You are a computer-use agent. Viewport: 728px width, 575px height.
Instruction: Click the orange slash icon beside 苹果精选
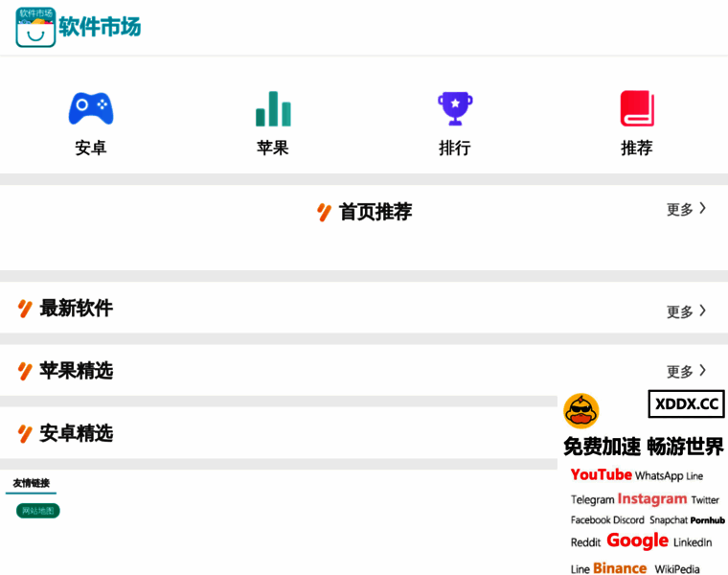(25, 372)
